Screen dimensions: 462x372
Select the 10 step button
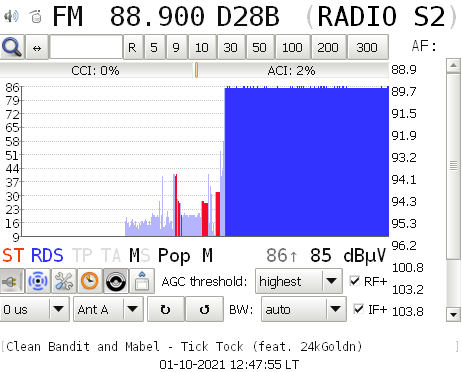(202, 47)
